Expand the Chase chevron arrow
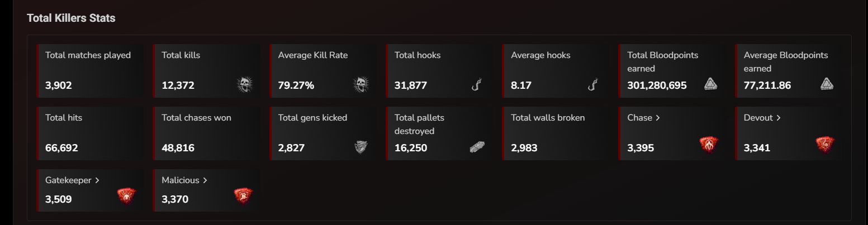This screenshot has height=225, width=868. (657, 118)
